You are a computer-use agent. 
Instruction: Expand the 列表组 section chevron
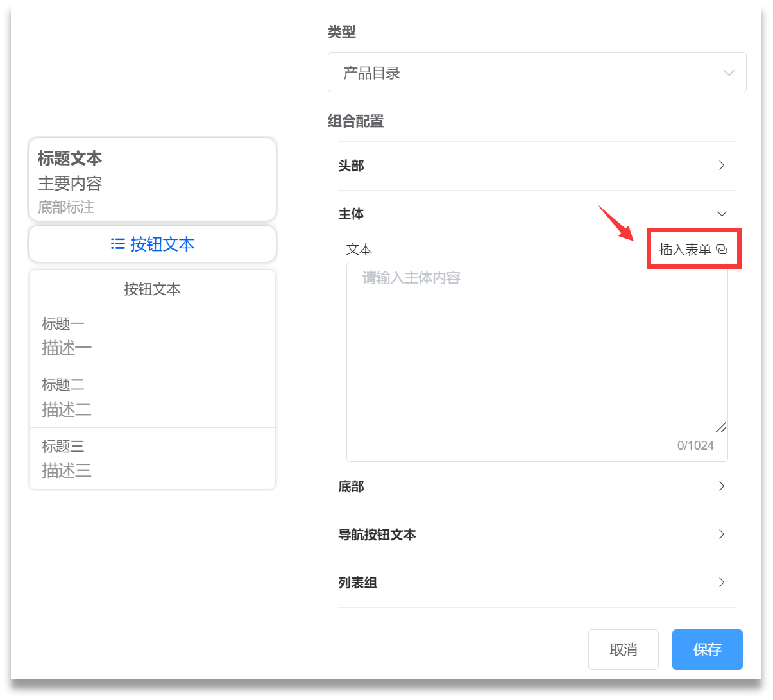click(722, 583)
